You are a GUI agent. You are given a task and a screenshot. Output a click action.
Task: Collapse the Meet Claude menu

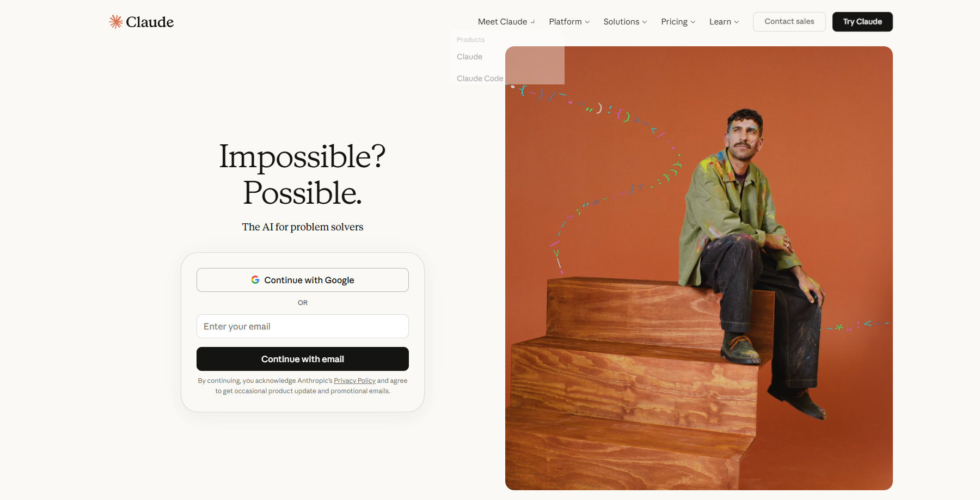tap(506, 22)
